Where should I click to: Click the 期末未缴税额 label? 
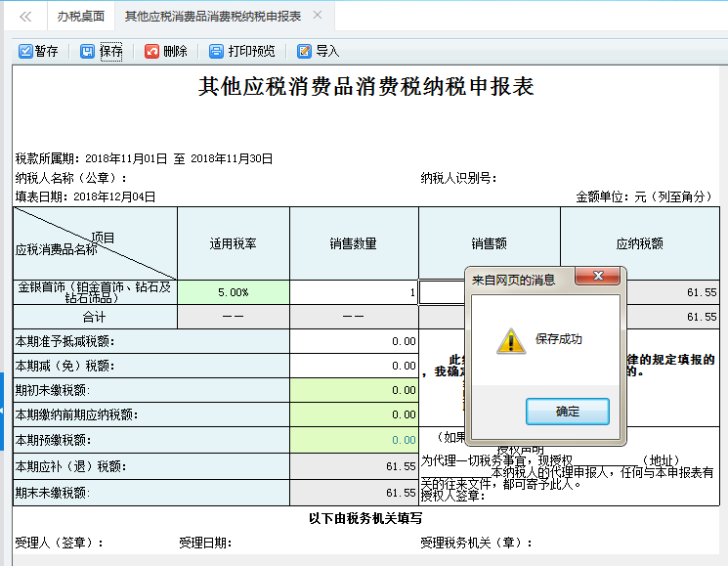pos(53,493)
